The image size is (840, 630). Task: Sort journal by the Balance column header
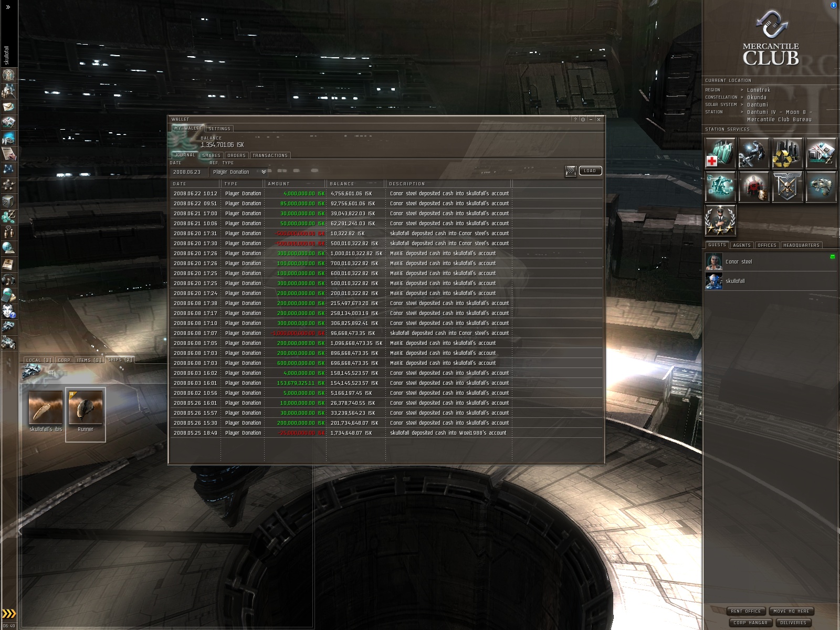(x=356, y=184)
